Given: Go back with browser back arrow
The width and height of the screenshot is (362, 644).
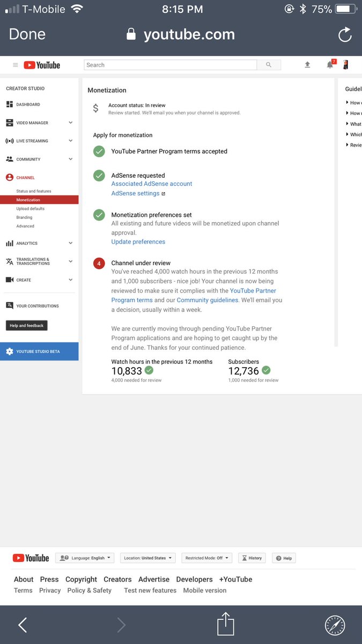Looking at the screenshot, I should pyautogui.click(x=23, y=625).
